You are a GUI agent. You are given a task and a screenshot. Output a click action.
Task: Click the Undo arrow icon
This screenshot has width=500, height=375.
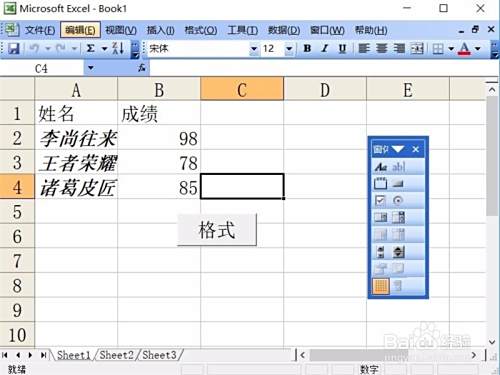tap(34, 49)
